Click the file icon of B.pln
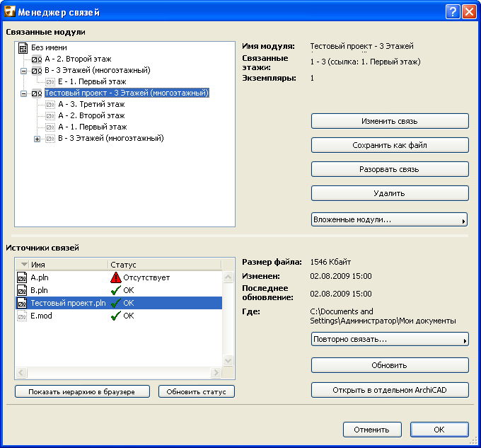The image size is (481, 448). point(22,290)
